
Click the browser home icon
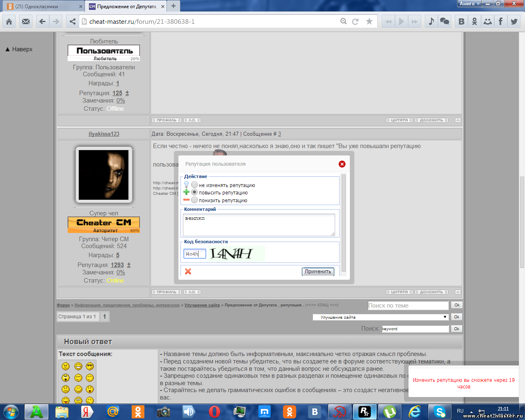(x=9, y=21)
